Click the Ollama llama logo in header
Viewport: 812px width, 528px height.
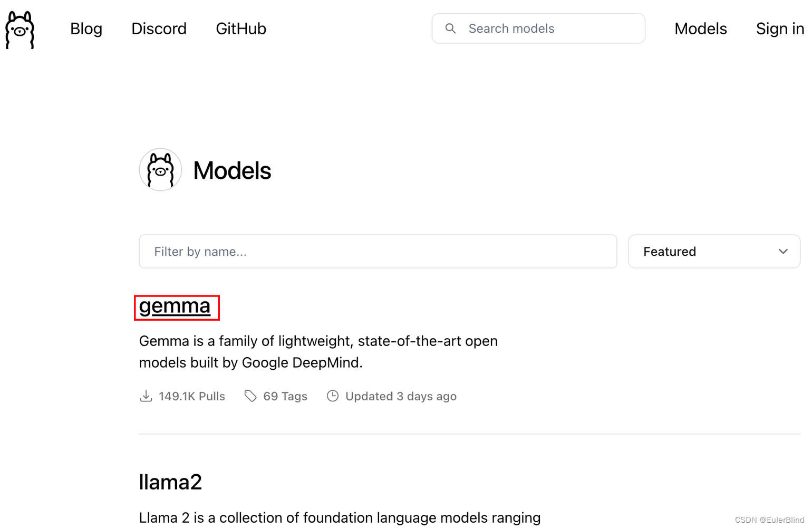tap(20, 30)
